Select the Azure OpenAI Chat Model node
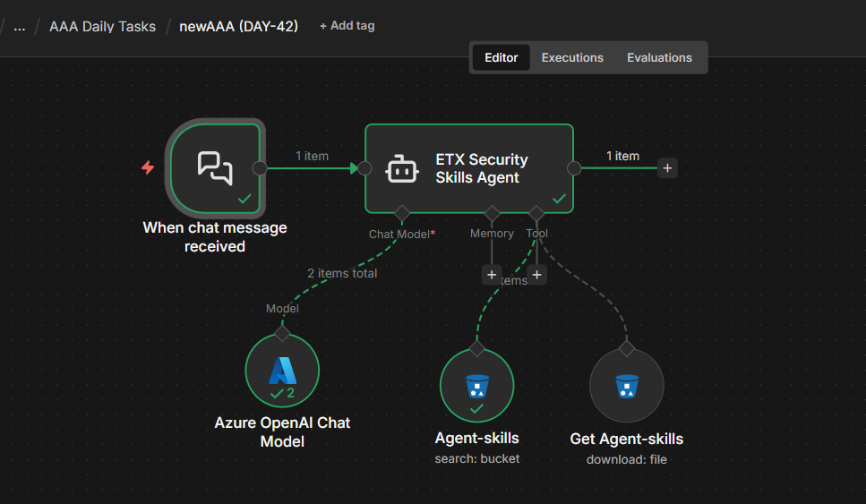The height and width of the screenshot is (504, 866). tap(282, 371)
